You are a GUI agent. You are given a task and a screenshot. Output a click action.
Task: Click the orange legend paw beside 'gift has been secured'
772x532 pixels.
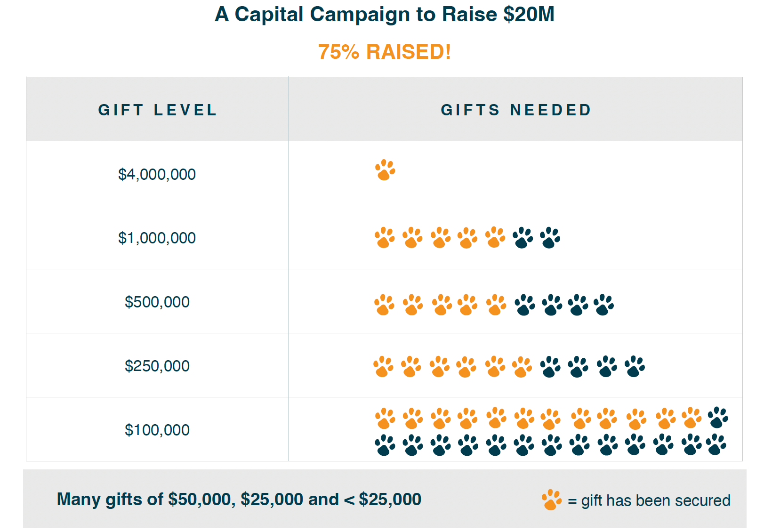point(552,500)
